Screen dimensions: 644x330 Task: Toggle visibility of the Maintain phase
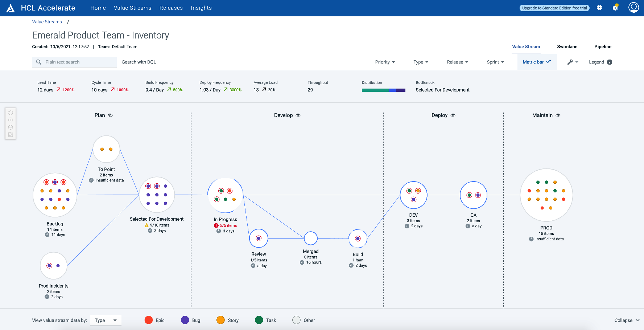coord(558,115)
